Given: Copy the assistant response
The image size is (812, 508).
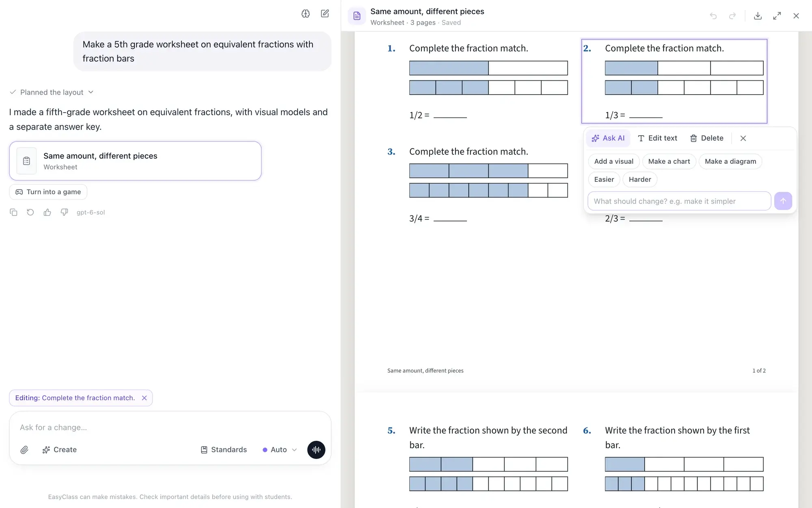Looking at the screenshot, I should pos(13,212).
